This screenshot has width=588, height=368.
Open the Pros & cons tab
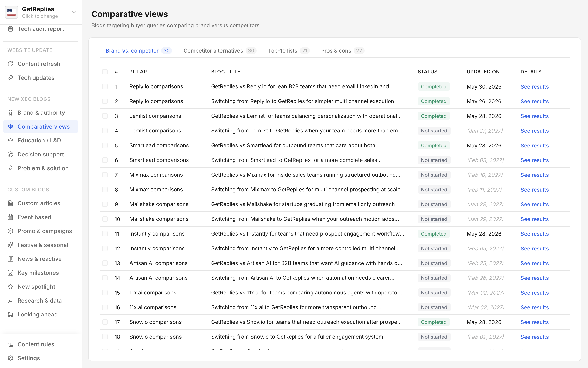(342, 51)
